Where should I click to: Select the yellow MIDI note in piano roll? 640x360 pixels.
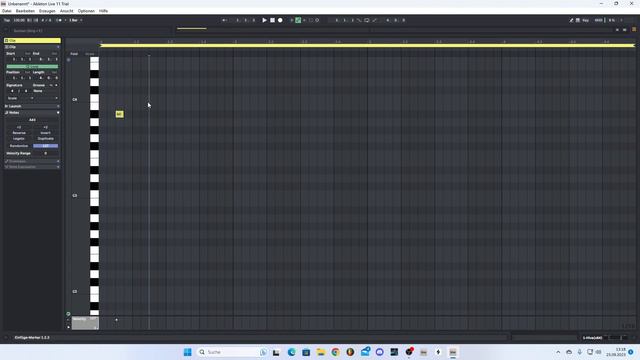119,114
